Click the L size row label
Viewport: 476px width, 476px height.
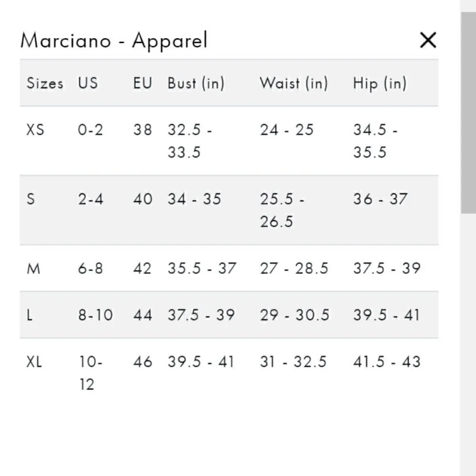click(30, 315)
